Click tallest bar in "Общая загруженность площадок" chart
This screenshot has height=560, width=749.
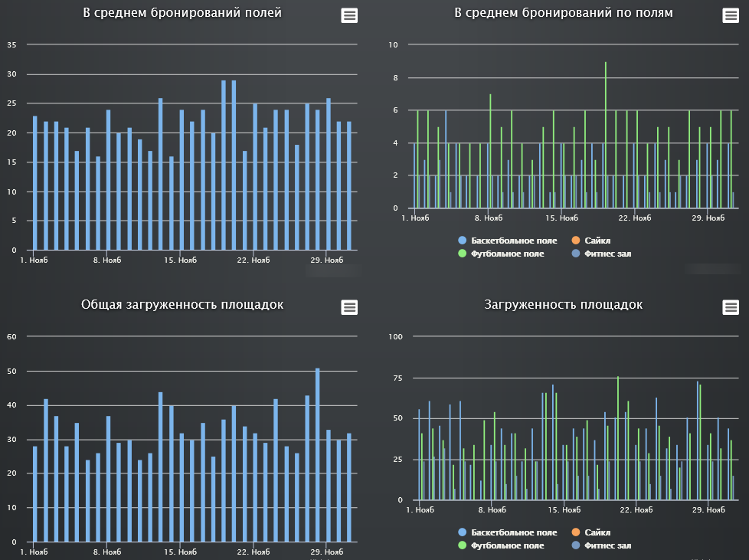pos(318,456)
